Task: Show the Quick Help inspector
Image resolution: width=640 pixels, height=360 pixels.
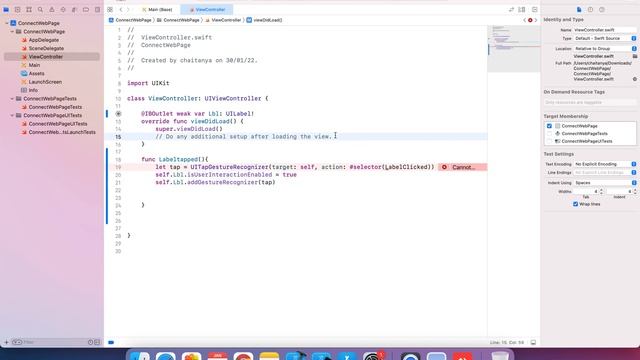Action: (x=602, y=9)
